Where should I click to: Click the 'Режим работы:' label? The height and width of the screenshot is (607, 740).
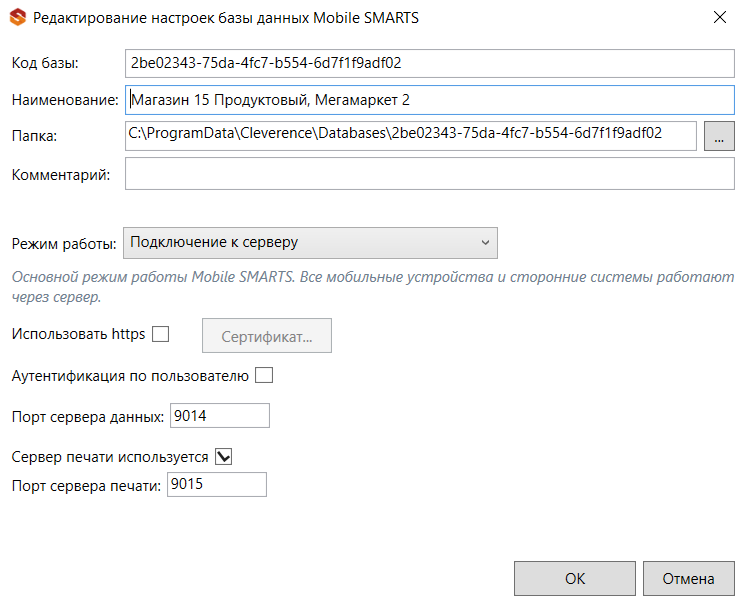click(64, 244)
